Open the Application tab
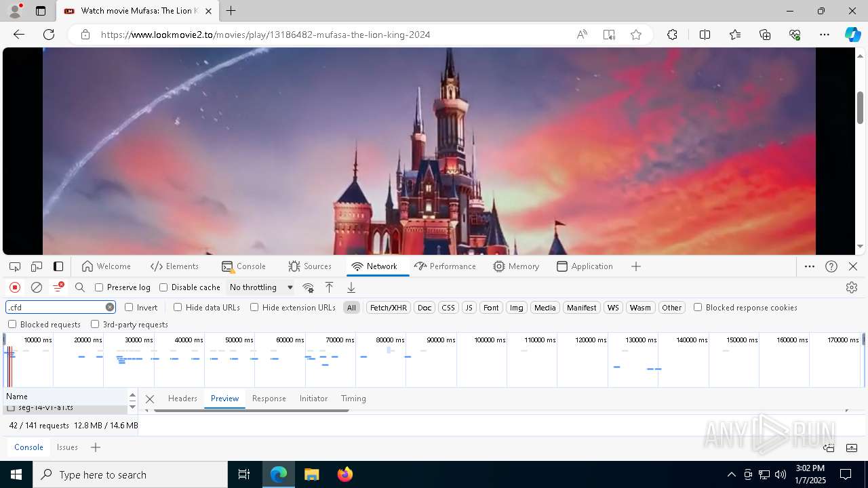 (x=585, y=266)
